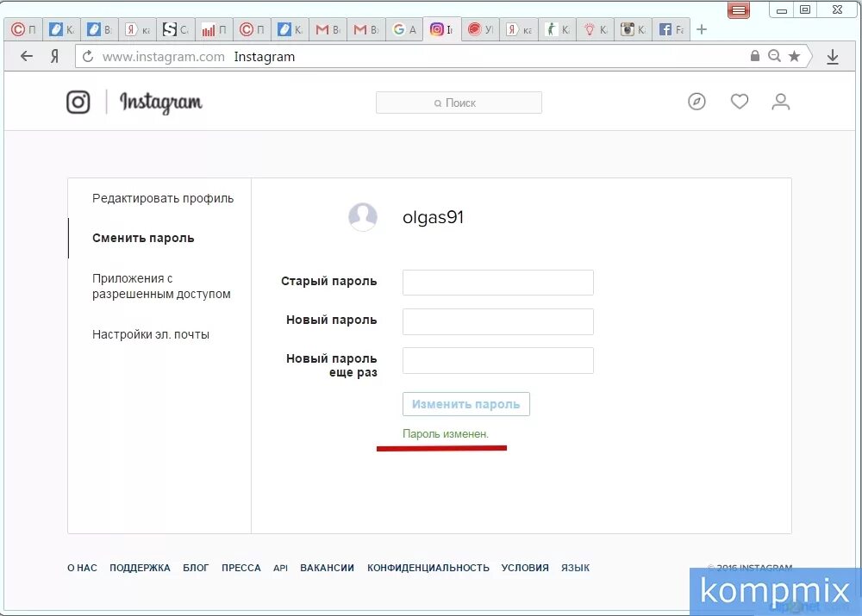The image size is (862, 616).
Task: Switch to the bar chart icon tab
Action: (x=214, y=29)
